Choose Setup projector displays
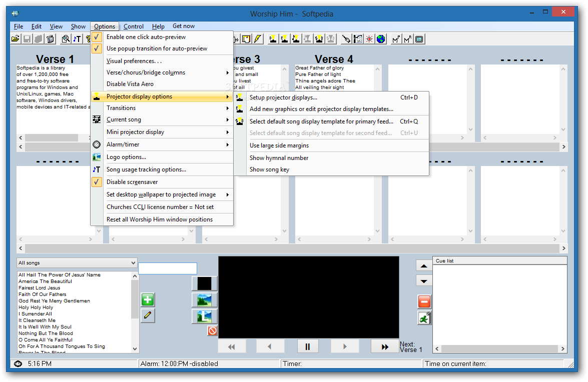Viewport: 588px width, 382px height. coord(331,97)
